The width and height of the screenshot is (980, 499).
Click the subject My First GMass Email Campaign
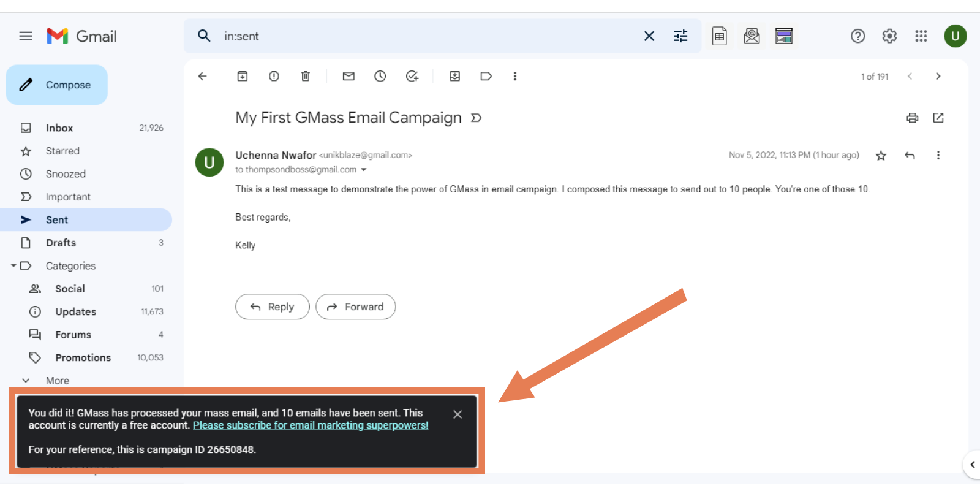(x=349, y=118)
